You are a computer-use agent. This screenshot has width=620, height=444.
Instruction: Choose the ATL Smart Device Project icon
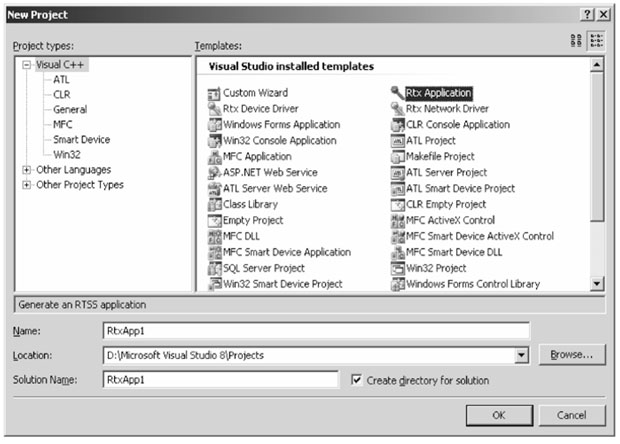(397, 189)
